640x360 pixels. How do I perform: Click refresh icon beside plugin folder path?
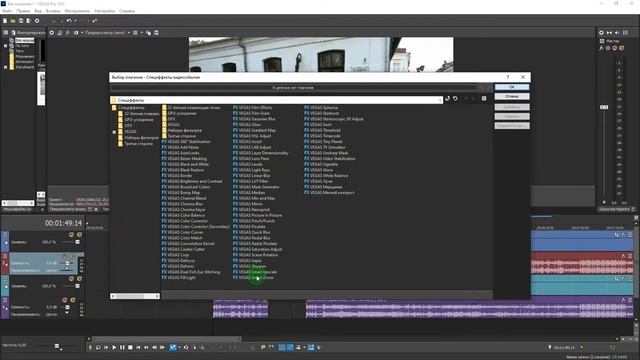click(455, 99)
